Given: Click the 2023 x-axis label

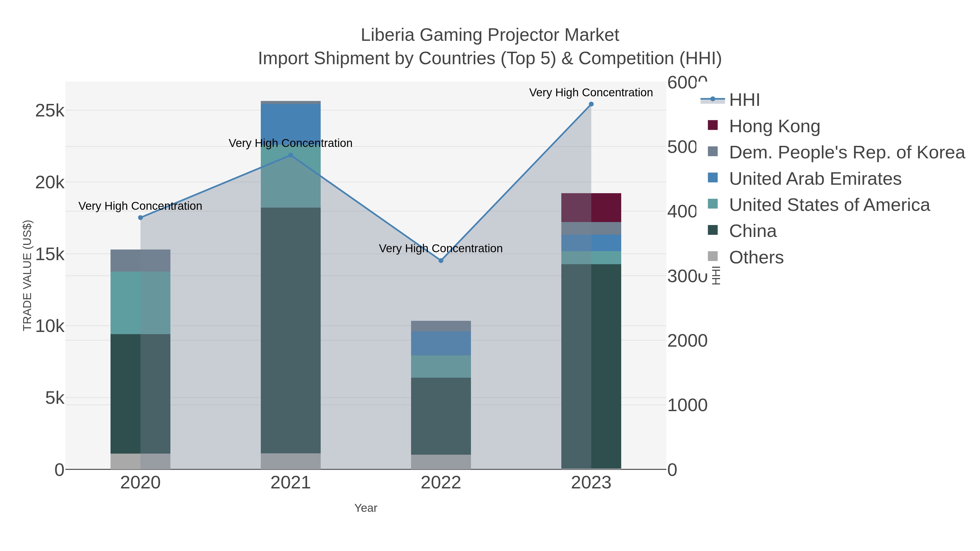Looking at the screenshot, I should point(591,483).
